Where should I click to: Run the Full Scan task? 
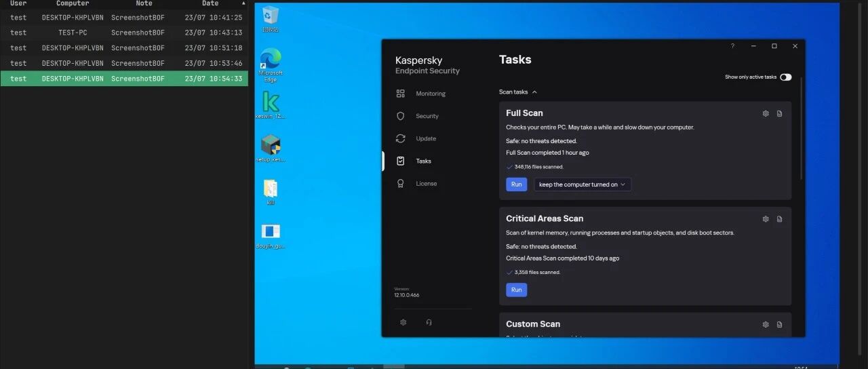click(x=517, y=184)
